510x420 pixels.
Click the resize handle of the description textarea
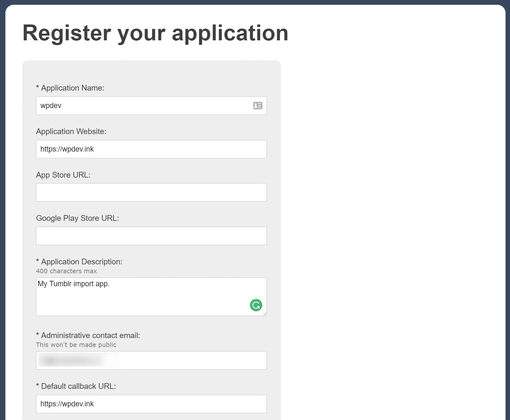(x=265, y=314)
